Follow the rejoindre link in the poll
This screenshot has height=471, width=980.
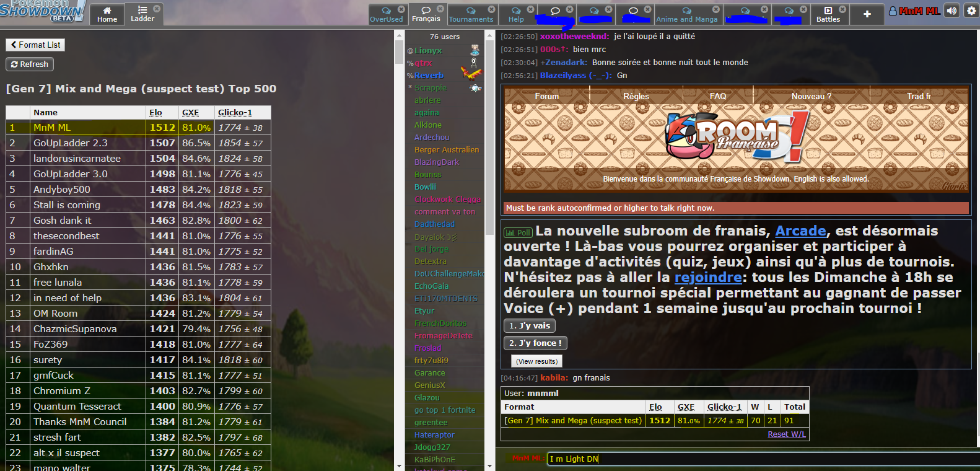[x=708, y=277]
